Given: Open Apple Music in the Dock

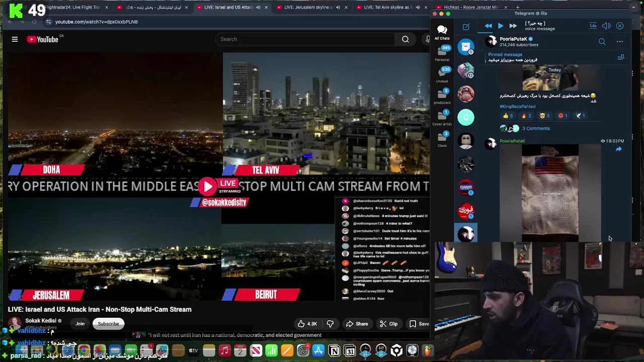Looking at the screenshot, I should pyautogui.click(x=224, y=350).
